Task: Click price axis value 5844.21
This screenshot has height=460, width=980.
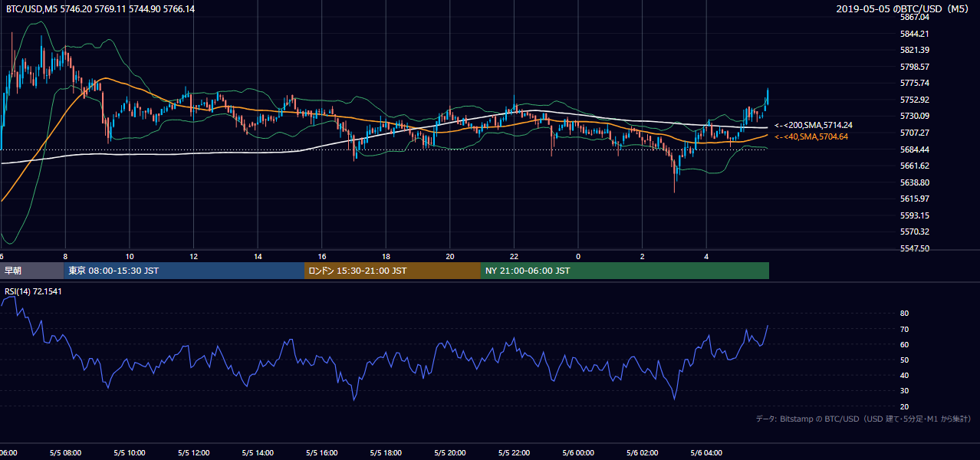Action: (x=914, y=34)
